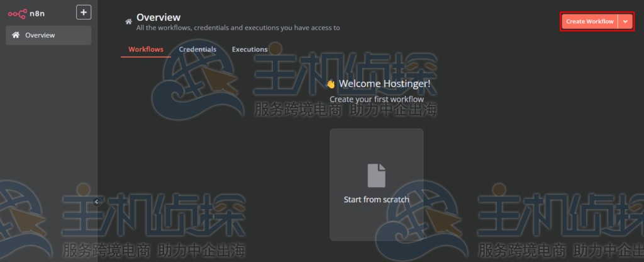Click the n8n logo icon

coord(17,13)
